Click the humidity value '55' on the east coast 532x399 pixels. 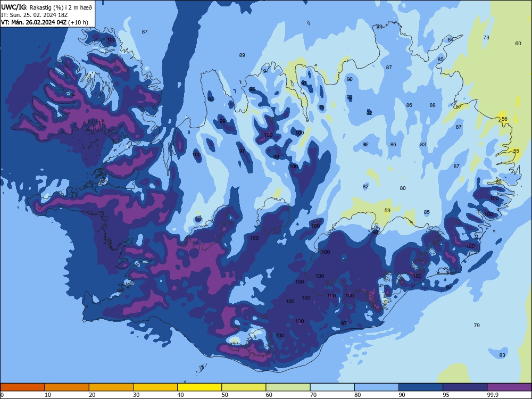(x=516, y=151)
